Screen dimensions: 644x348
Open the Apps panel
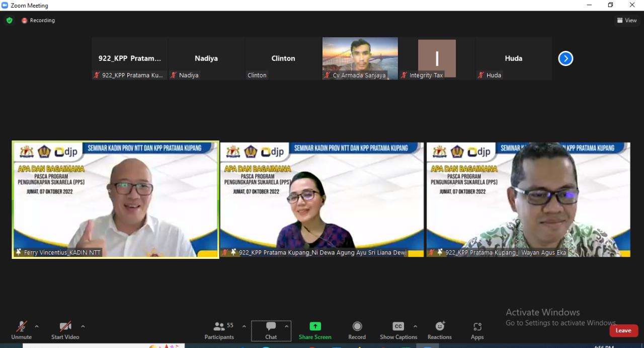click(x=477, y=330)
